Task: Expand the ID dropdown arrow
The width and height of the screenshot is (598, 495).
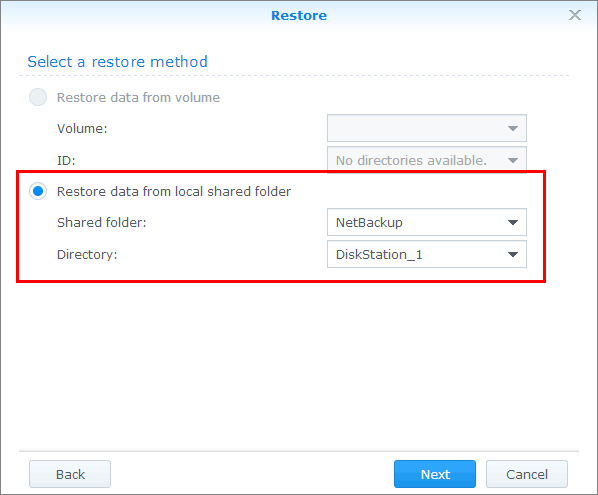Action: click(513, 161)
